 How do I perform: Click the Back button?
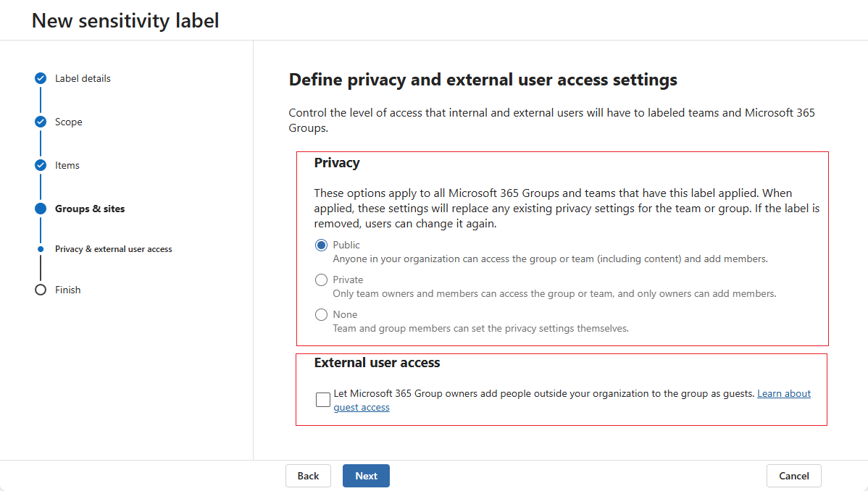coord(308,476)
